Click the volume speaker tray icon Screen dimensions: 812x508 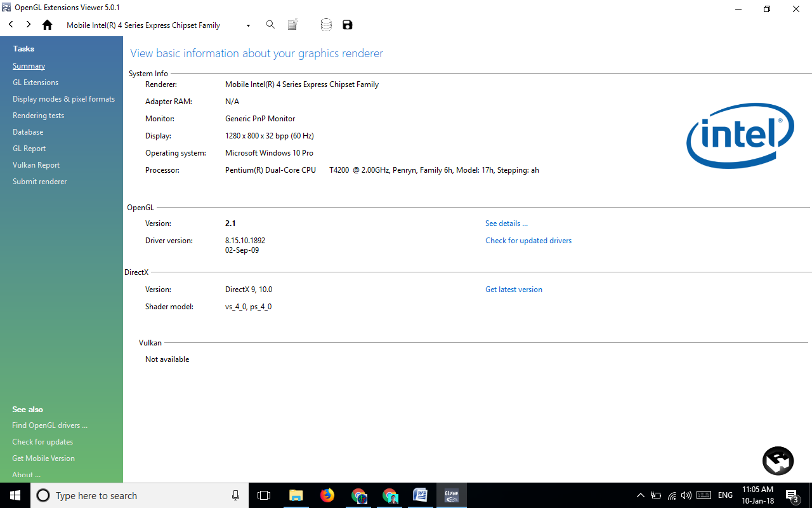(x=686, y=495)
